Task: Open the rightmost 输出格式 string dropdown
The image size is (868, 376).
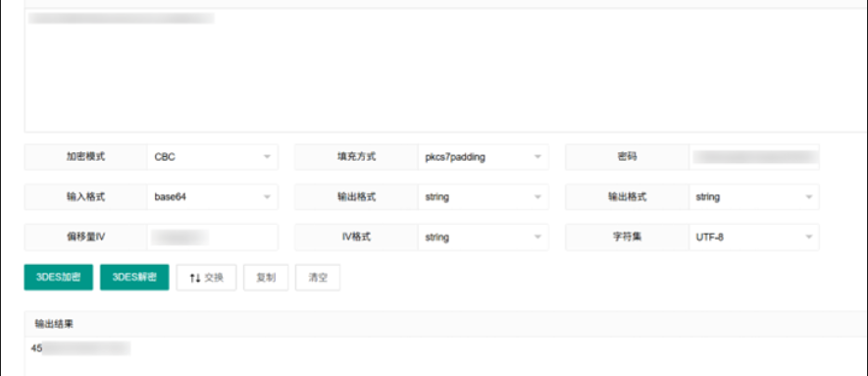Action: 754,196
